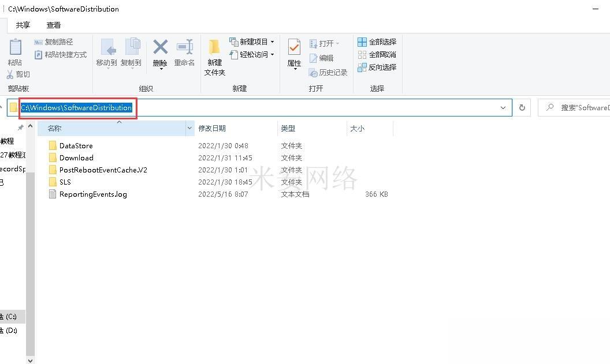This screenshot has width=610, height=364.
Task: Click the 366 KB size cell
Action: point(377,194)
